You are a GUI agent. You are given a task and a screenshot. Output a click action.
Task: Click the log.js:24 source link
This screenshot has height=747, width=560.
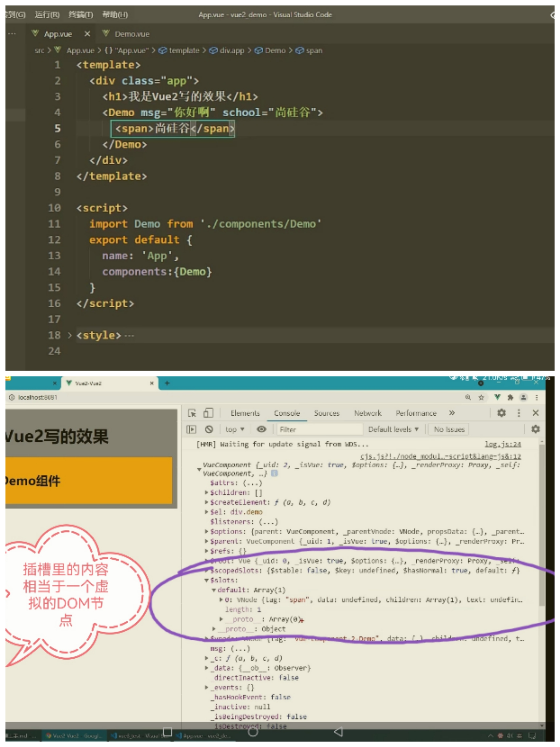tap(503, 444)
